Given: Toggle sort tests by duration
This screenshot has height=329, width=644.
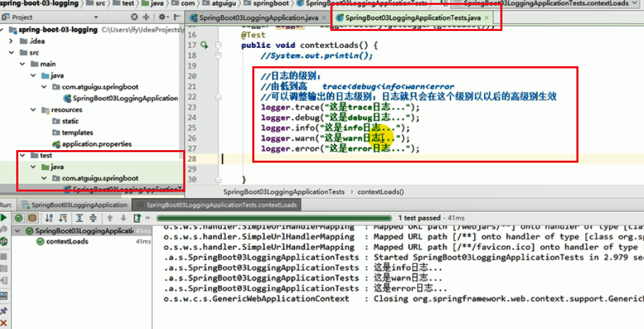Looking at the screenshot, I should [63, 218].
